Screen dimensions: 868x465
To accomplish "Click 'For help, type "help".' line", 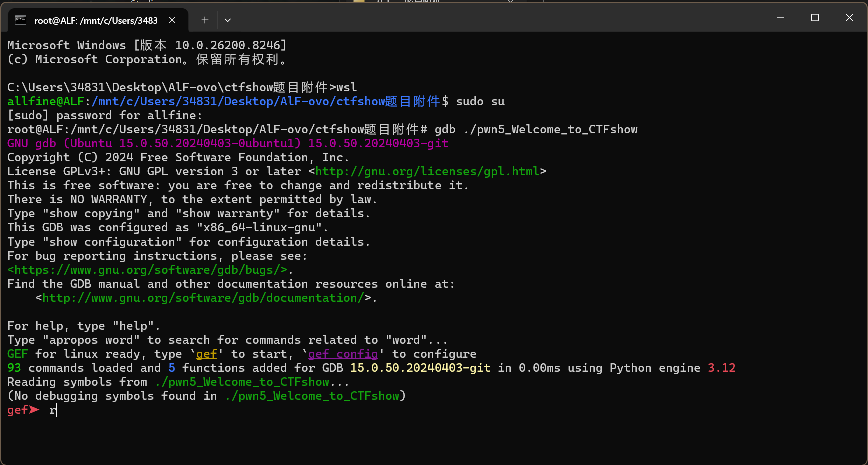I will tap(84, 326).
